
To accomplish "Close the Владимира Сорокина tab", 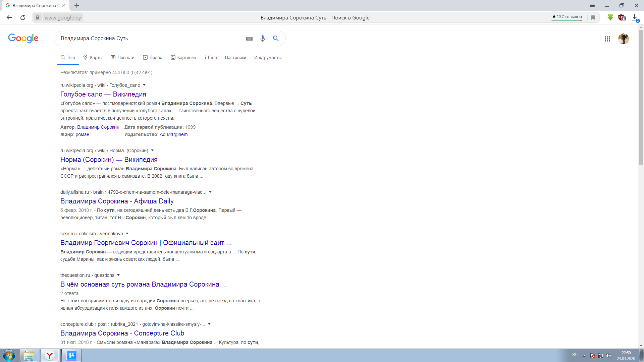I will [x=64, y=5].
